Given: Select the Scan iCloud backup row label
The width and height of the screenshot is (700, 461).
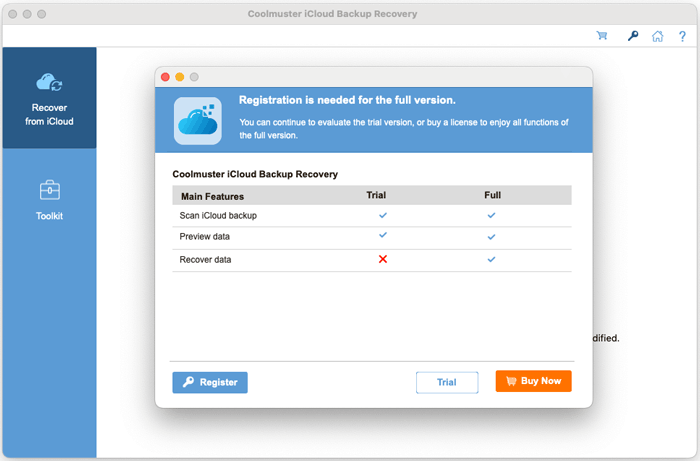Looking at the screenshot, I should 218,216.
